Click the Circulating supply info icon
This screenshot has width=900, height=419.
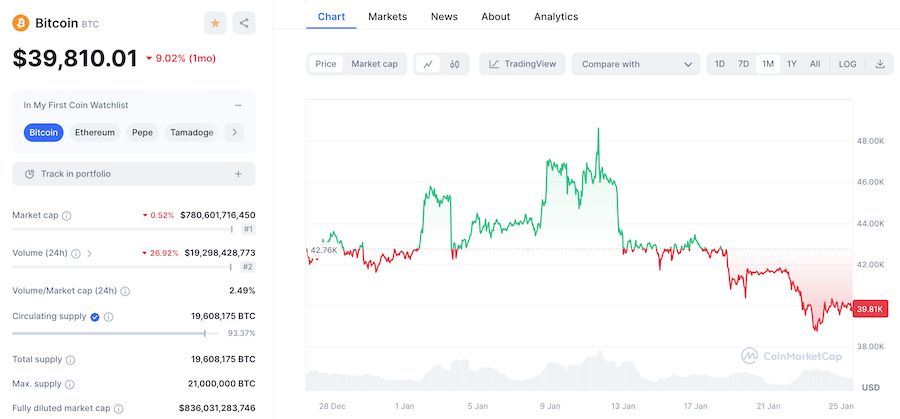click(108, 317)
